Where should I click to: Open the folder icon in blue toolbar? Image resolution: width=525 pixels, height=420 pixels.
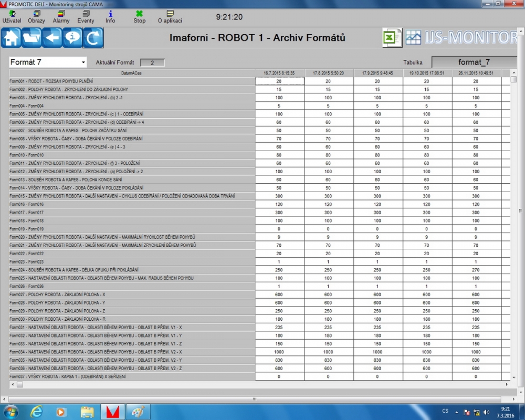point(31,38)
